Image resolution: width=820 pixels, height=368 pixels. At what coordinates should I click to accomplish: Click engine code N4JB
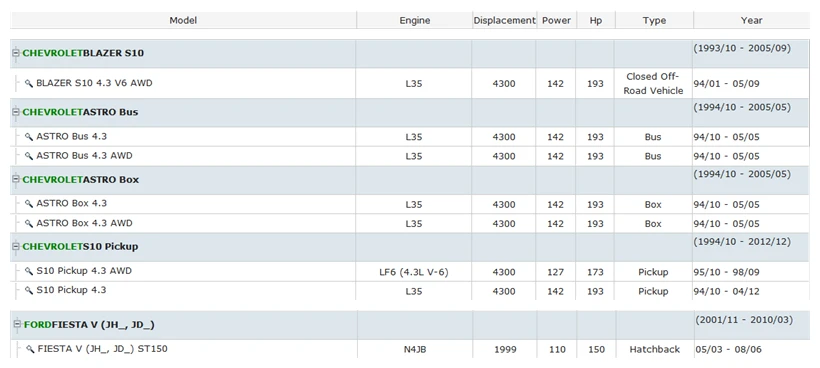pos(415,349)
